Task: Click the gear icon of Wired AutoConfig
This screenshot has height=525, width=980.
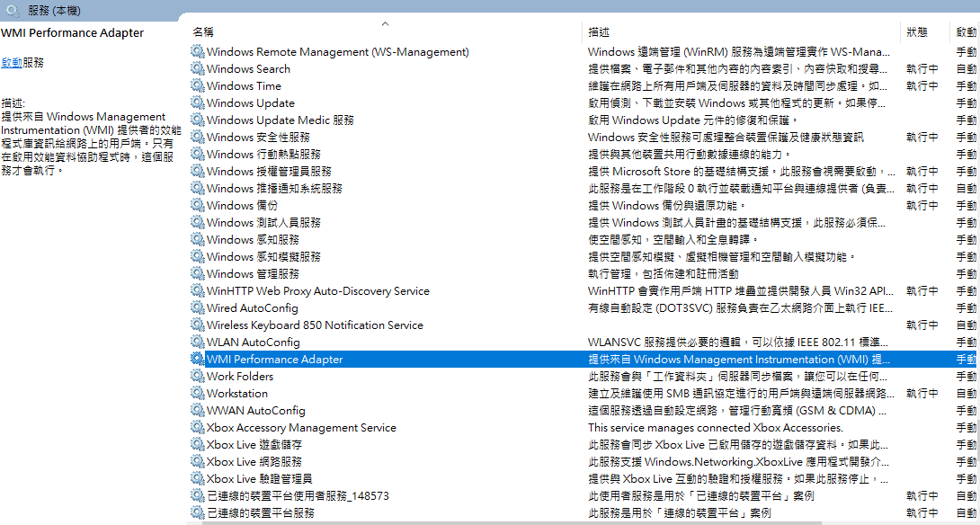Action: [198, 308]
